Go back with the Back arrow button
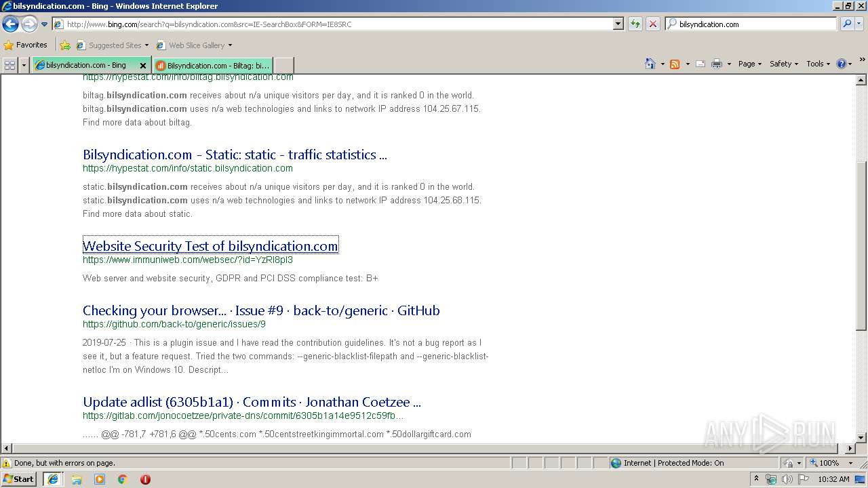The image size is (868, 488). (x=10, y=24)
